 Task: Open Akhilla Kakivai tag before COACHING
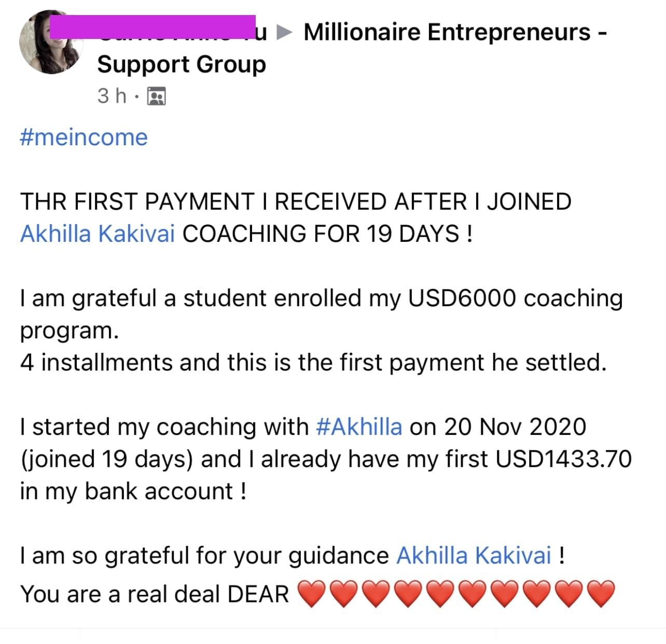[98, 234]
